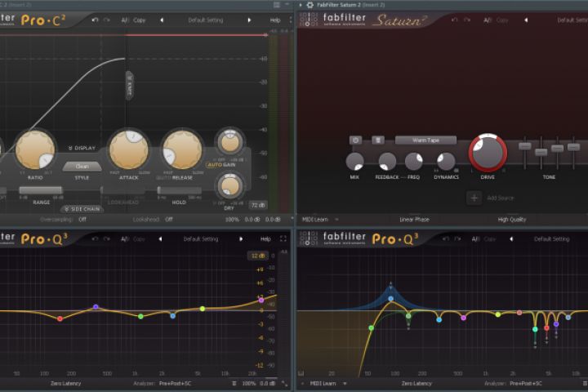Click undo arrow in left Pro-Q 3
Screen dimensions: 588x392
[95, 239]
